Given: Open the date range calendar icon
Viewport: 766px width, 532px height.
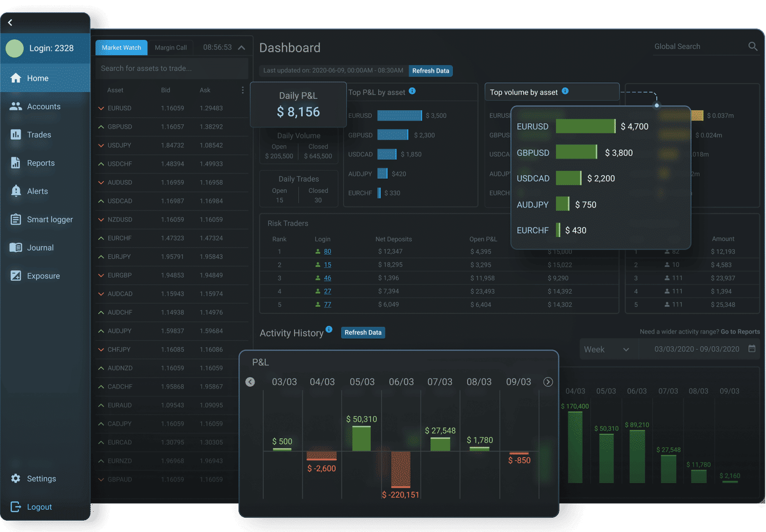Looking at the screenshot, I should click(752, 349).
